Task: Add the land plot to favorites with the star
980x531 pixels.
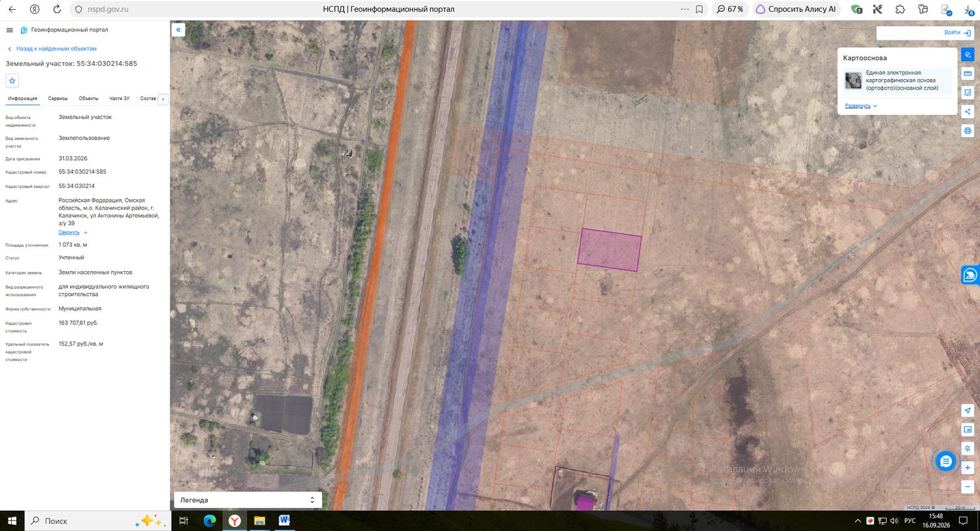Action: [12, 80]
